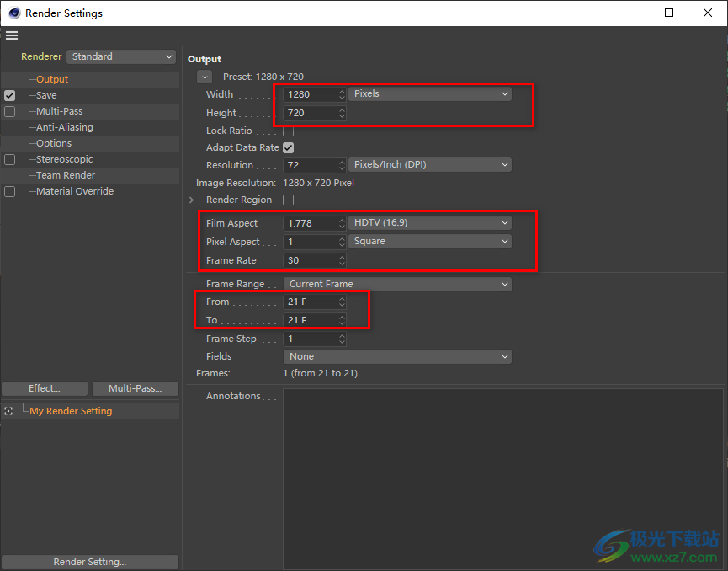The image size is (728, 571).
Task: Select the Options settings category
Action: [x=54, y=143]
